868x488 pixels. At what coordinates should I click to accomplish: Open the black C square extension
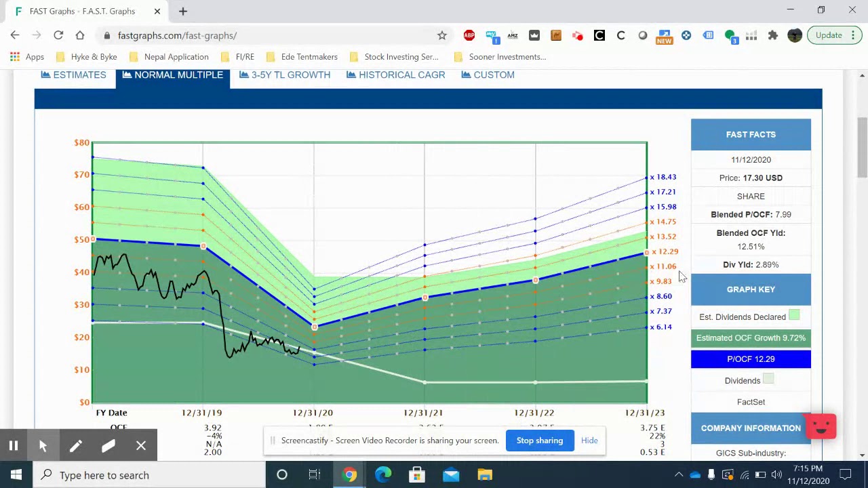(599, 35)
